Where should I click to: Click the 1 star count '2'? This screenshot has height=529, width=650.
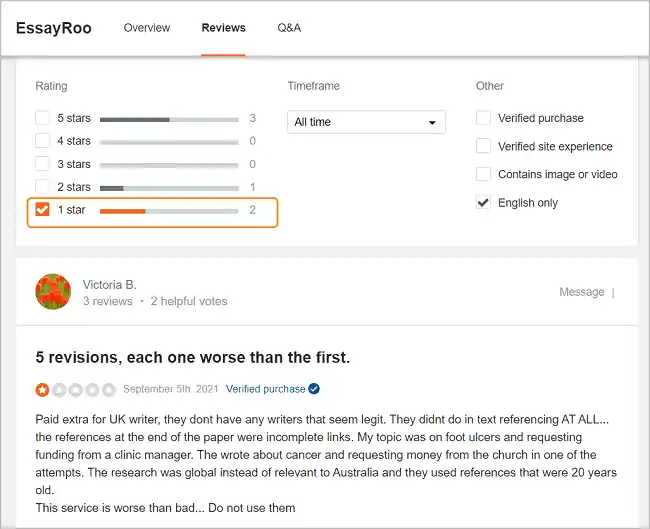(x=252, y=210)
